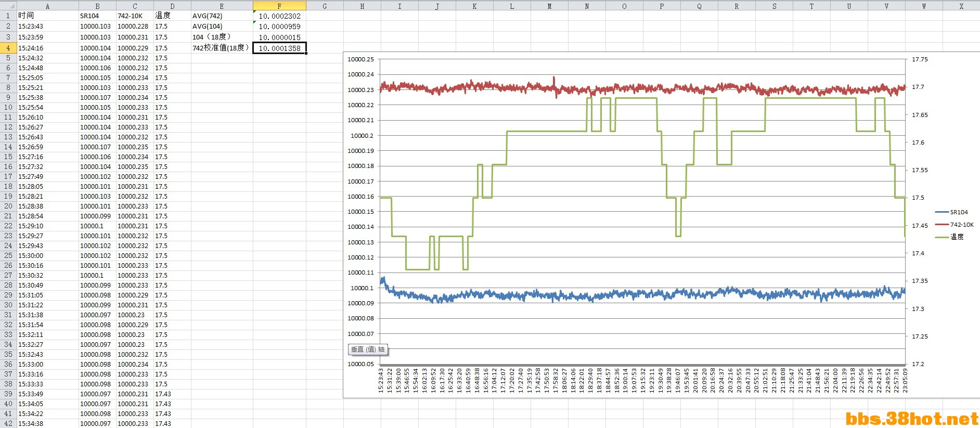Click right axis label 17.75

pos(920,59)
